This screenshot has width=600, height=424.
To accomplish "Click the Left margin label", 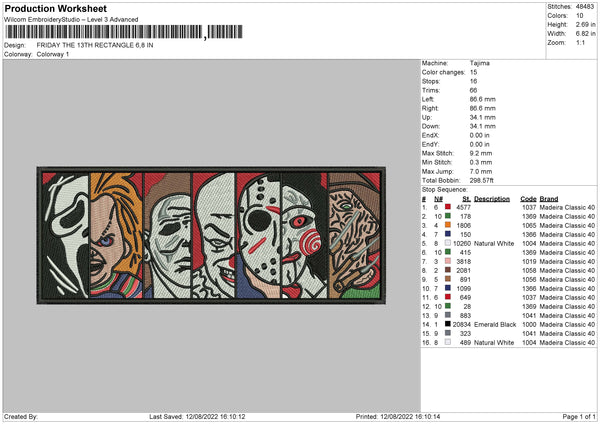I will pyautogui.click(x=428, y=99).
